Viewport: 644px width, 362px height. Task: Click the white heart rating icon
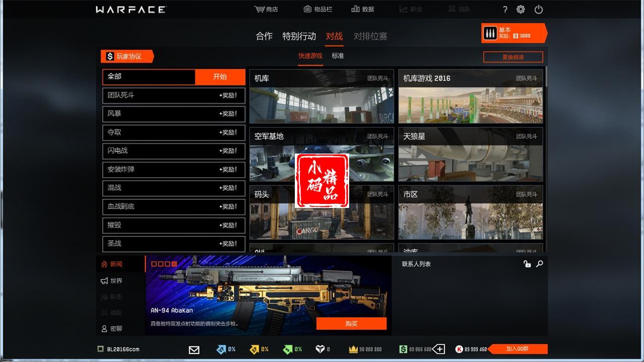(320, 349)
